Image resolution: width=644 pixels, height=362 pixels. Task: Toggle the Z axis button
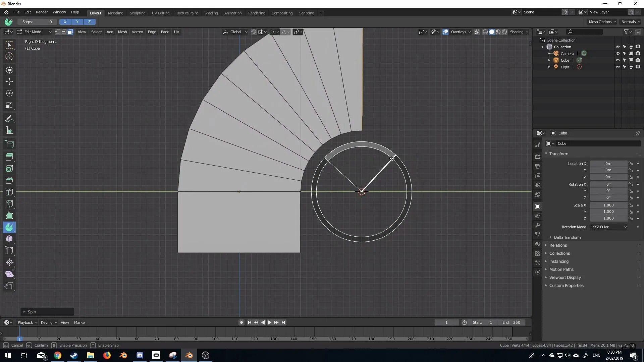[89, 22]
